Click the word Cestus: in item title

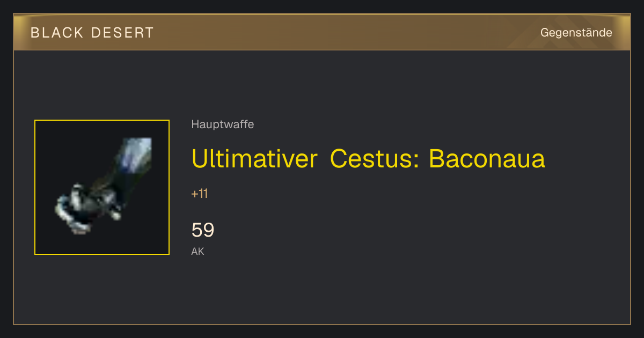click(375, 158)
